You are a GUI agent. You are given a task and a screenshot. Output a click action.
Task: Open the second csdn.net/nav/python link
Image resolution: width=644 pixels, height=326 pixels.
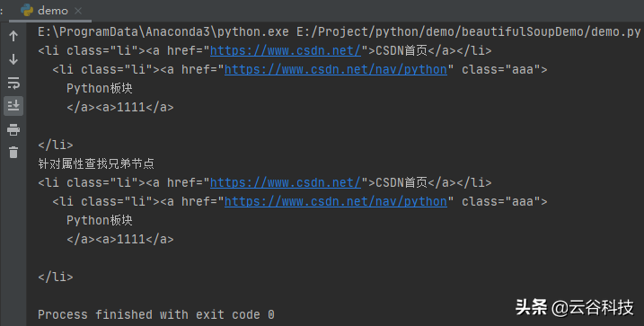pyautogui.click(x=336, y=201)
